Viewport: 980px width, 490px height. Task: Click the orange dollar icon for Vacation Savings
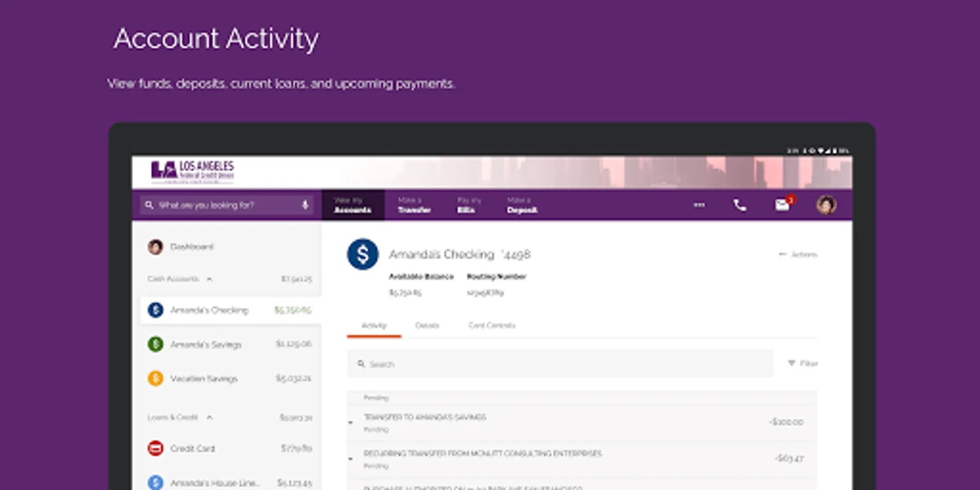click(x=155, y=378)
